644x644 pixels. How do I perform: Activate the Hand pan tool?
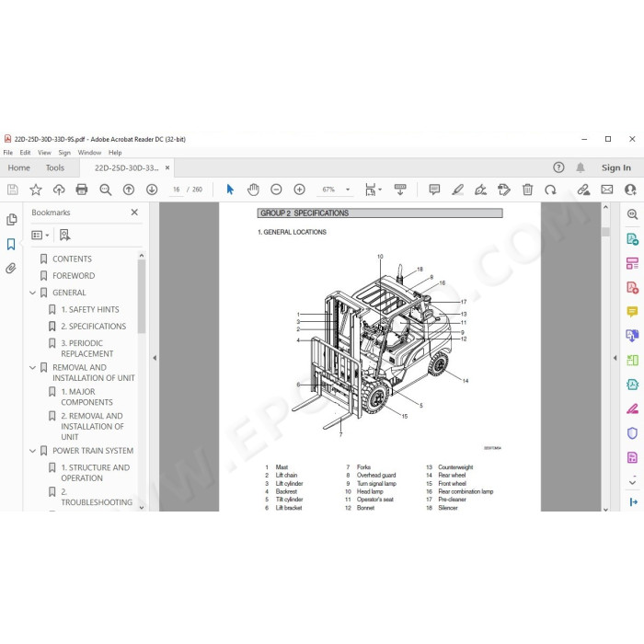(x=253, y=190)
